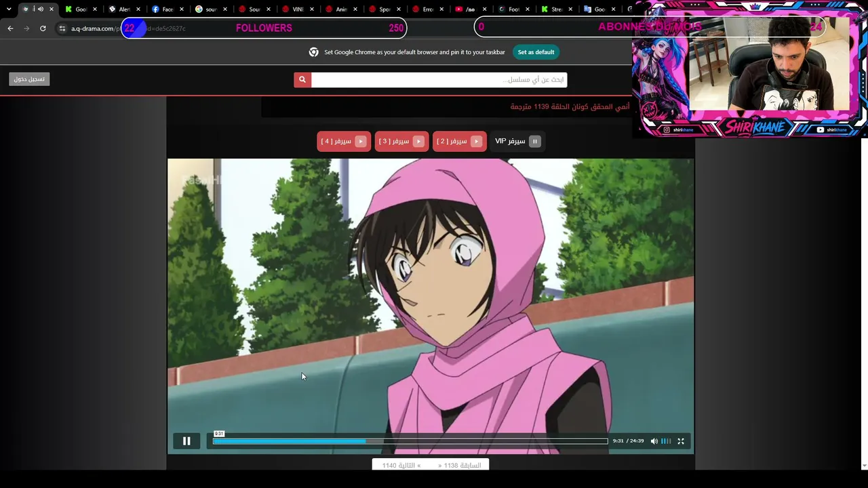
Task: Close the active a.q-drama tab
Action: tap(51, 9)
